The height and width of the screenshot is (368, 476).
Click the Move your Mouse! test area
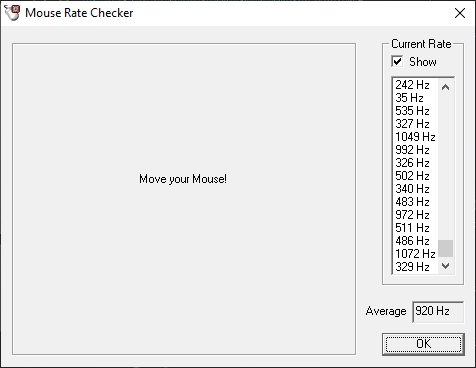(x=184, y=199)
